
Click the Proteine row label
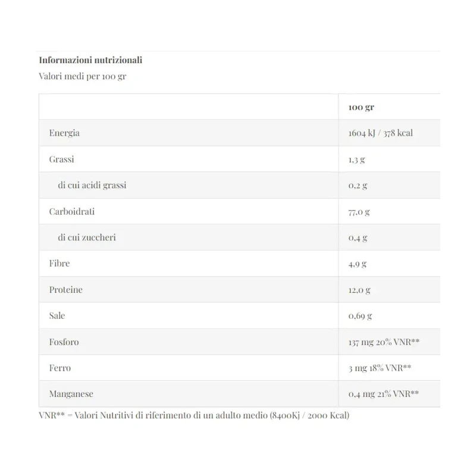[65, 290]
